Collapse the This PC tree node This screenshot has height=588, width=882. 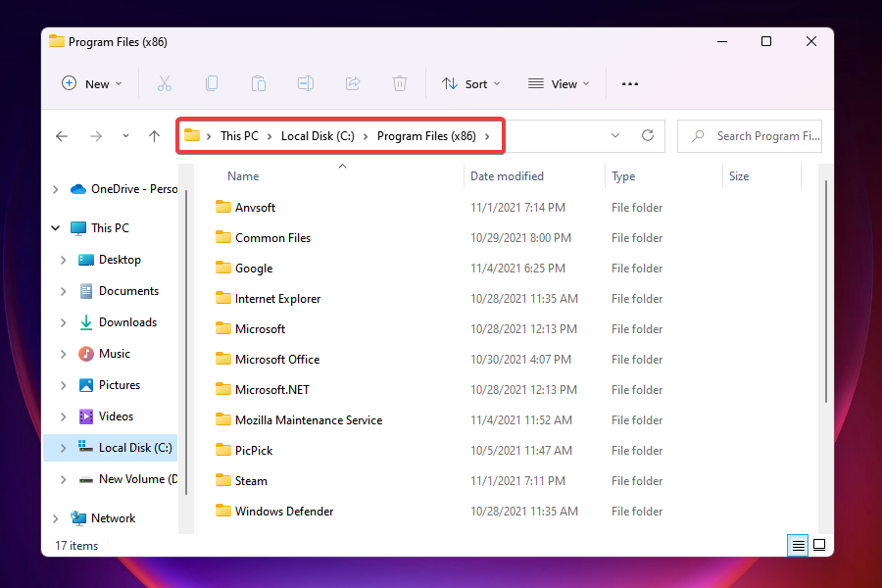pyautogui.click(x=56, y=227)
